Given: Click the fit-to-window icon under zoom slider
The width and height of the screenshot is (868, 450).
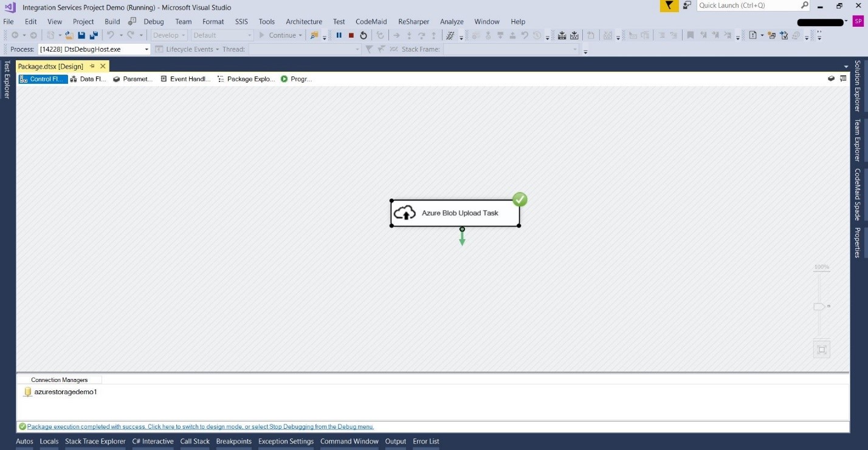Looking at the screenshot, I should click(822, 349).
